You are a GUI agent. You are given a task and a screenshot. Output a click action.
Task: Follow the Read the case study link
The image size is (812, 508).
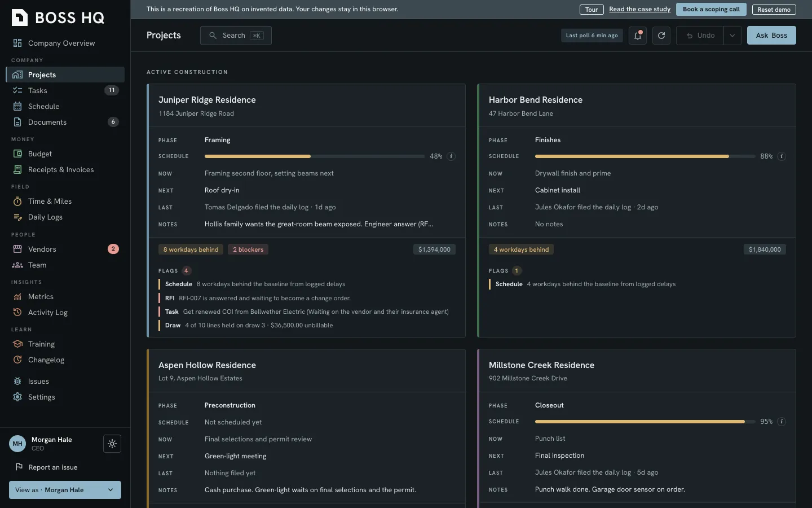coord(640,9)
